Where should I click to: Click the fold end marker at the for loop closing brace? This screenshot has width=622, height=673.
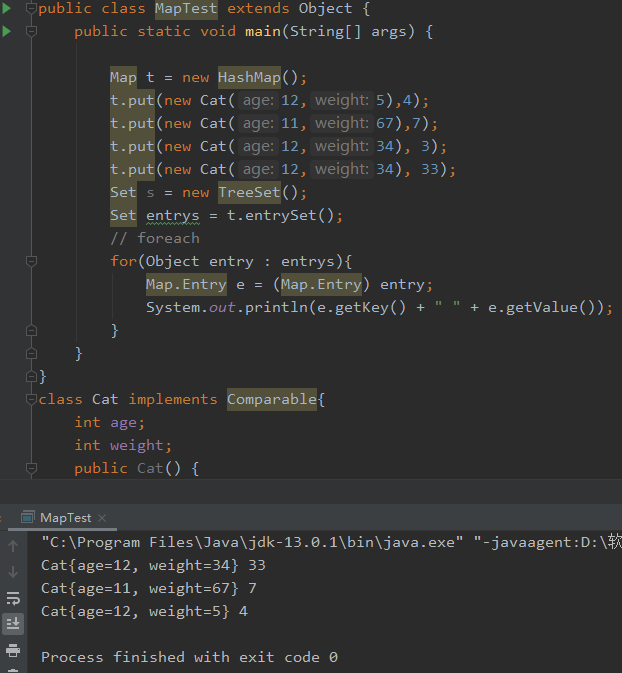click(x=31, y=330)
